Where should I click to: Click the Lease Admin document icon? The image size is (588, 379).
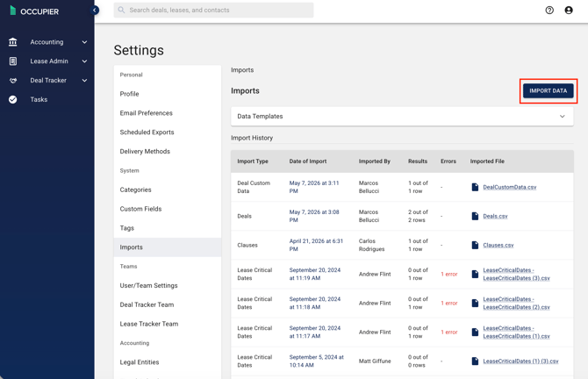pyautogui.click(x=13, y=61)
